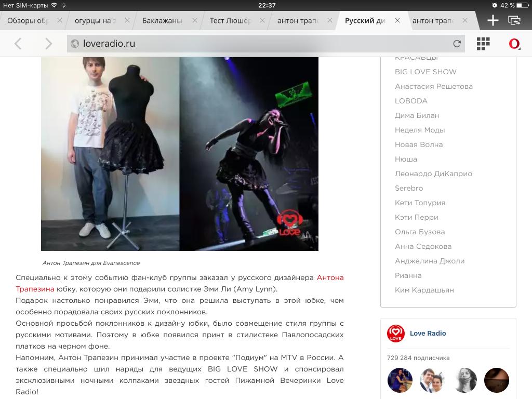This screenshot has width=532, height=399.
Task: Open the Кети Топурия tag
Action: pyautogui.click(x=420, y=203)
